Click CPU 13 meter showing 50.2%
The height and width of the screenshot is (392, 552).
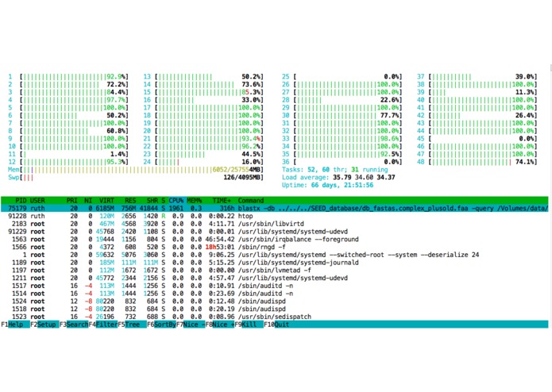click(x=203, y=76)
